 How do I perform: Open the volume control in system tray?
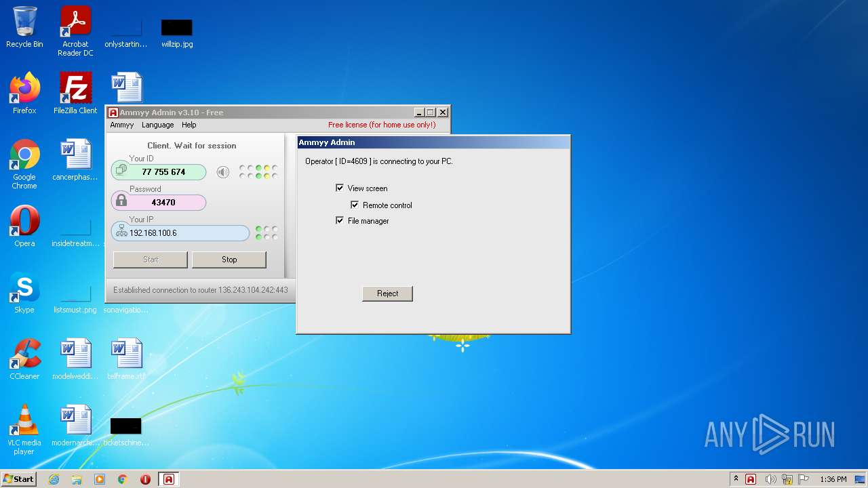(770, 479)
